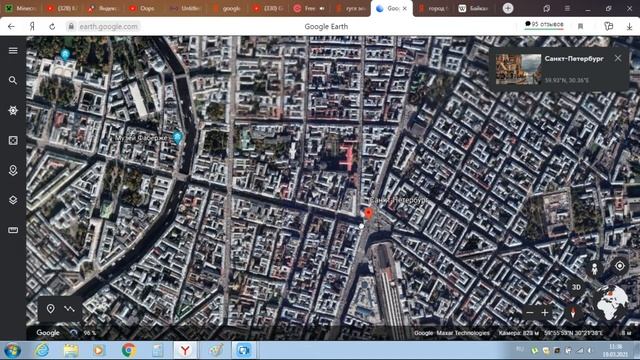Zoom out with minus button
This screenshot has width=640, height=360.
(530, 313)
